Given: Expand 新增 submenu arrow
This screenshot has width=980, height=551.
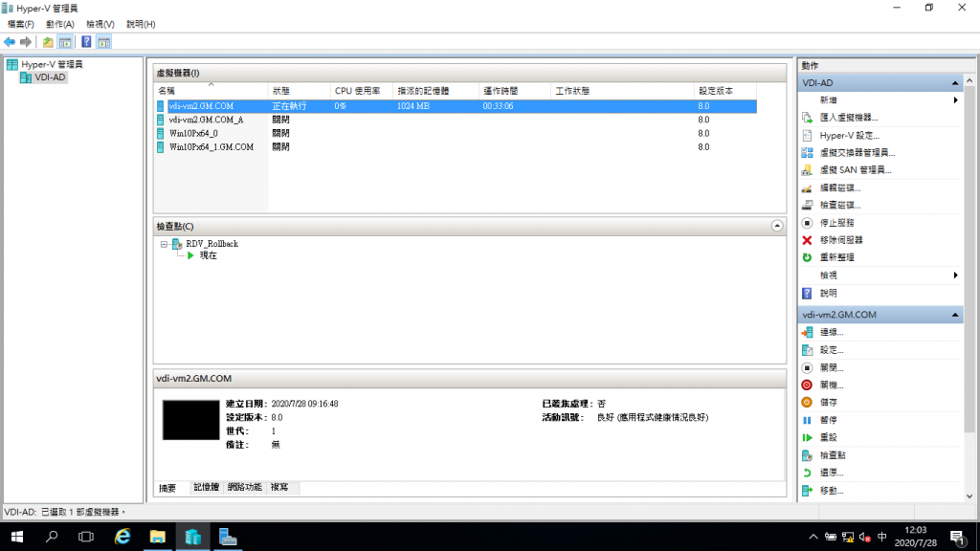Looking at the screenshot, I should coord(955,99).
